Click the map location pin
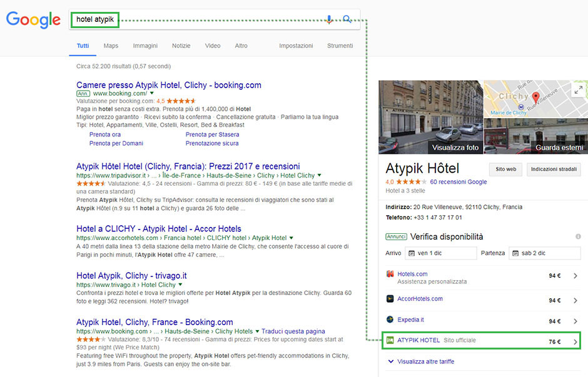The image size is (588, 377). click(536, 98)
